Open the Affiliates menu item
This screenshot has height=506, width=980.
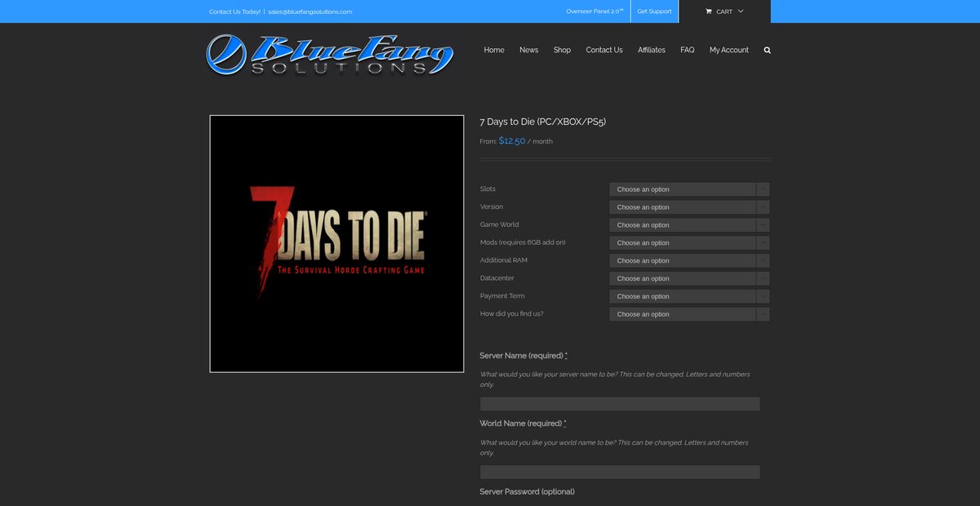(652, 50)
